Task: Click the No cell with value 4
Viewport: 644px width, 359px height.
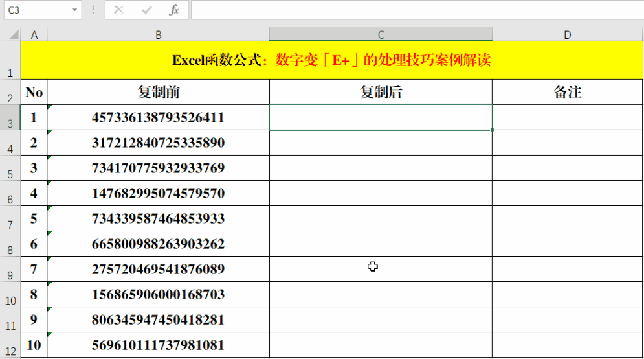Action: click(34, 193)
